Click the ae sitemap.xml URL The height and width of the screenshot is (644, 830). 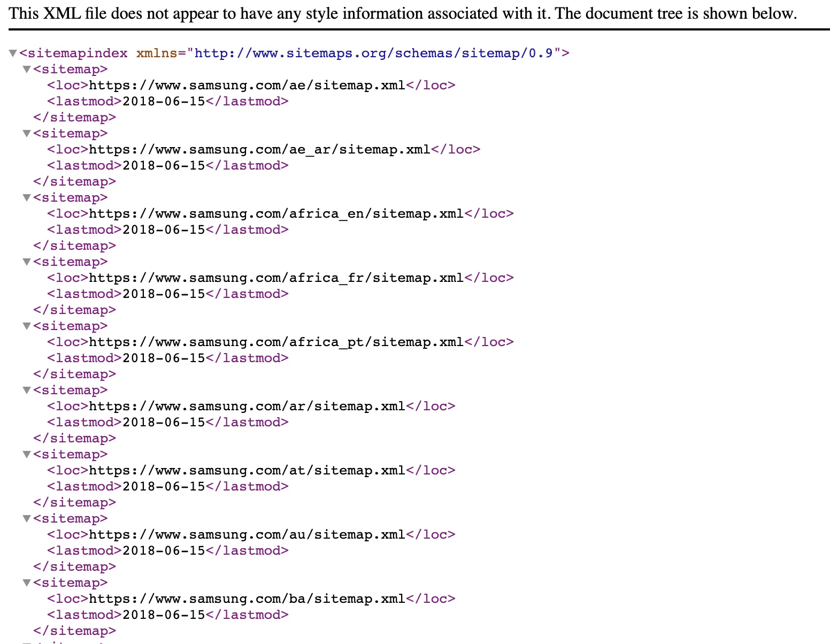click(x=247, y=85)
